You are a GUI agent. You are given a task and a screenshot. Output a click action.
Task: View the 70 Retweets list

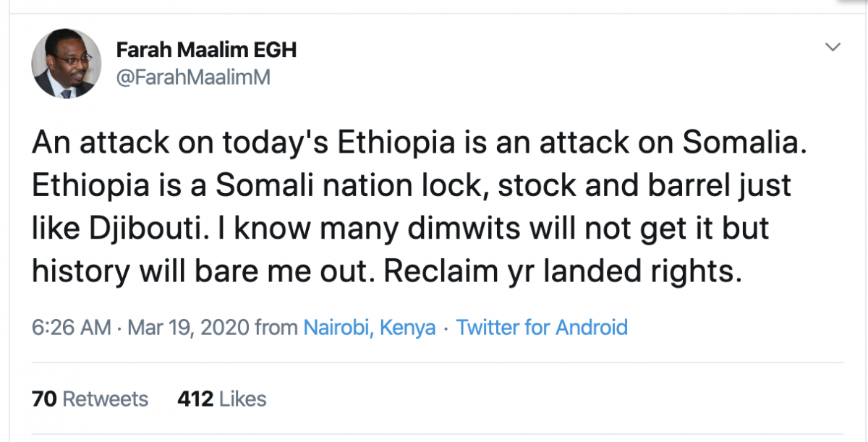coord(90,399)
